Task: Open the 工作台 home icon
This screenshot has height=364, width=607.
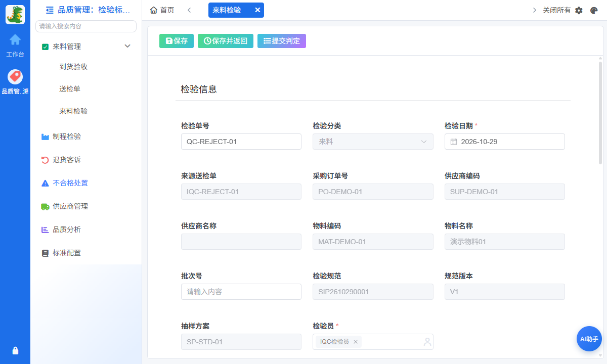Action: click(x=15, y=39)
